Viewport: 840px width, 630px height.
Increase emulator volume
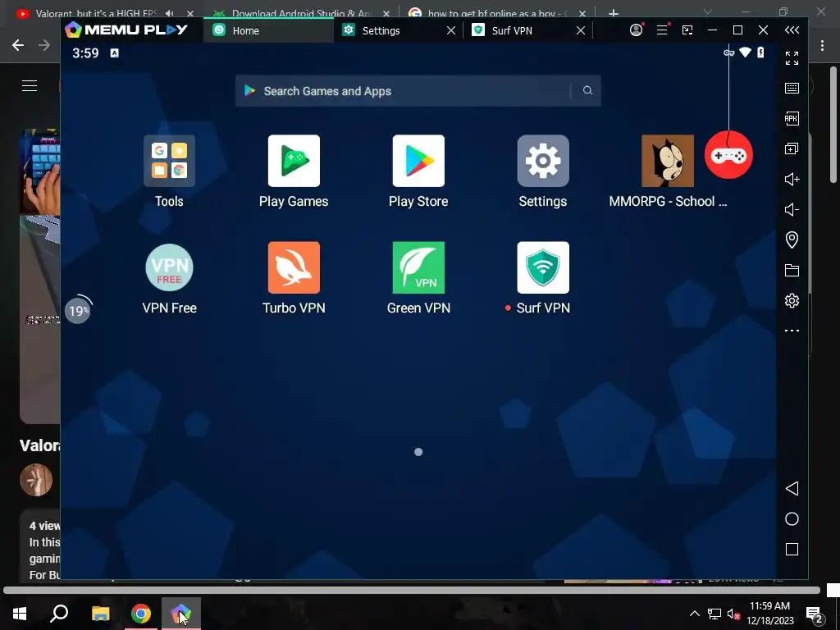pyautogui.click(x=792, y=179)
